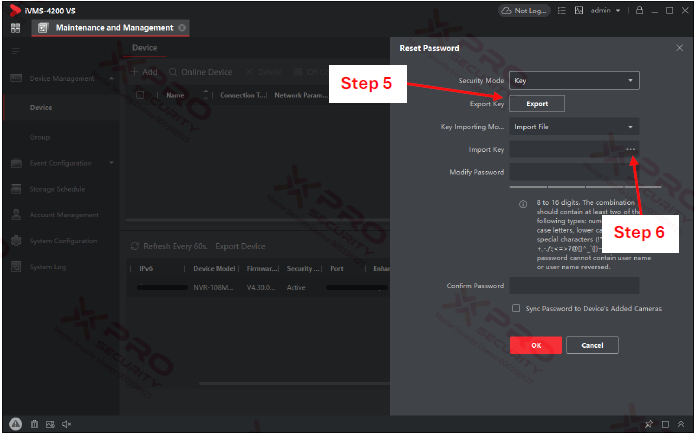Expand Device Management in sidebar
The width and height of the screenshot is (695, 433).
(62, 78)
